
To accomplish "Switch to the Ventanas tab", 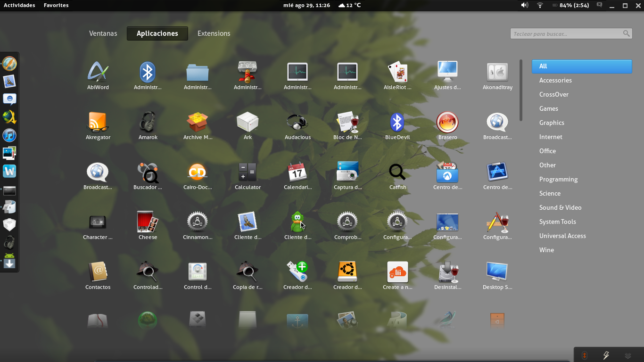I will click(103, 33).
